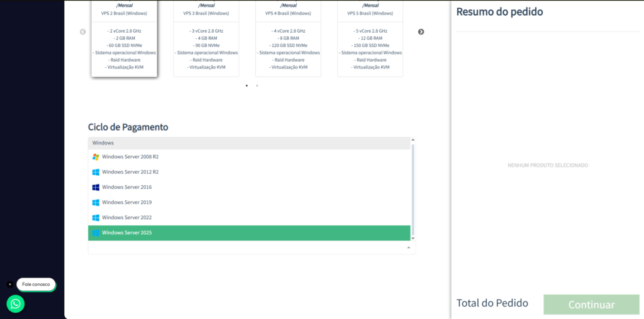Choose Windows Server 2019 option
Screen dimensions: 644x319
pyautogui.click(x=249, y=202)
